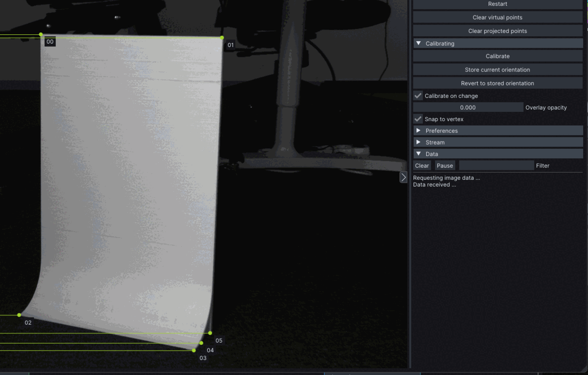Collapse the Calibrating section
Viewport: 588px width, 375px height.
tap(498, 44)
